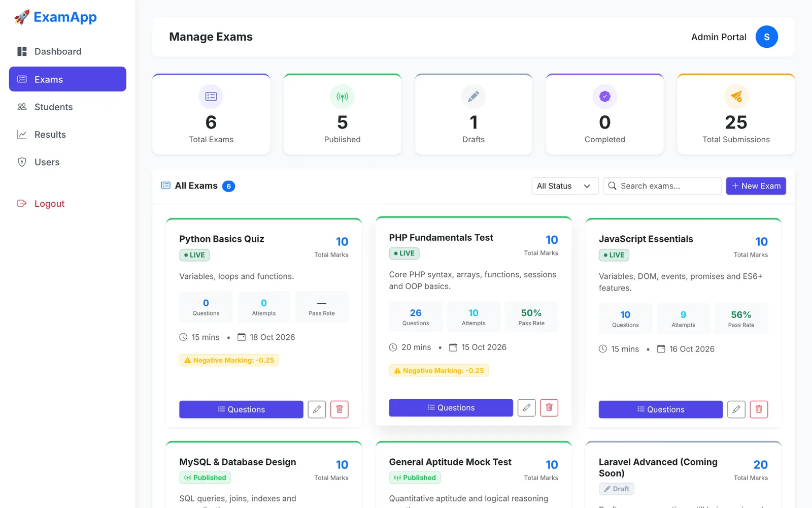Open Questions for JavaScript Essentials
The width and height of the screenshot is (812, 508).
(661, 409)
